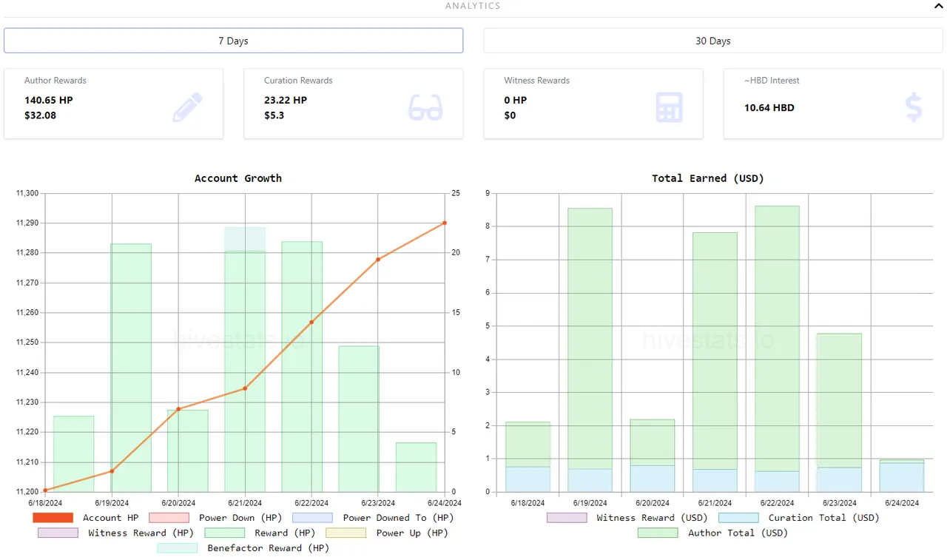Image resolution: width=947 pixels, height=560 pixels.
Task: Click the 6/21/2024 author bar in Total Earned
Action: 715,351
